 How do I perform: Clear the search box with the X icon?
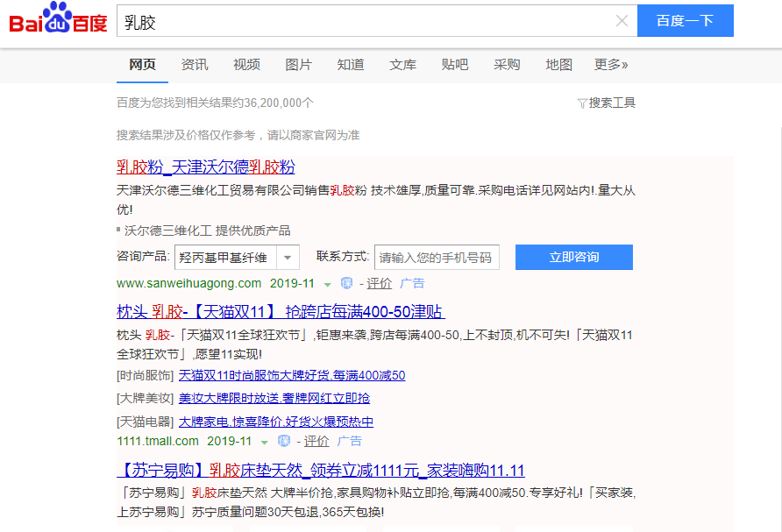622,21
